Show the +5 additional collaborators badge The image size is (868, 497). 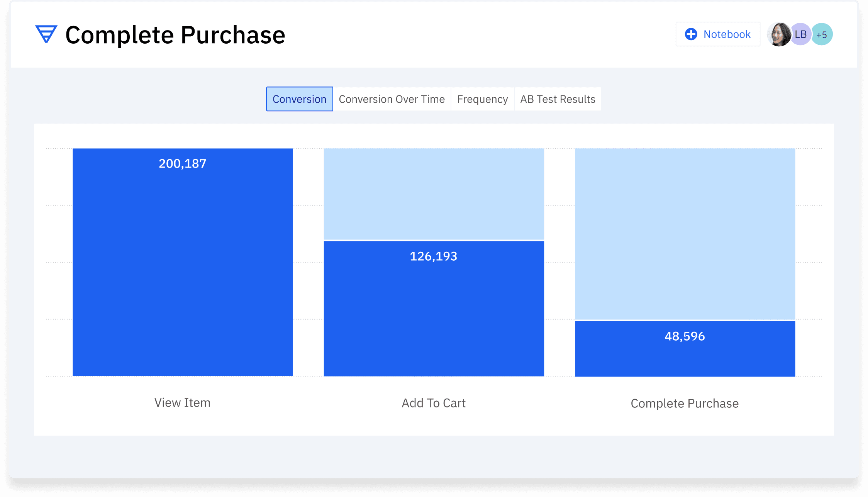point(822,34)
